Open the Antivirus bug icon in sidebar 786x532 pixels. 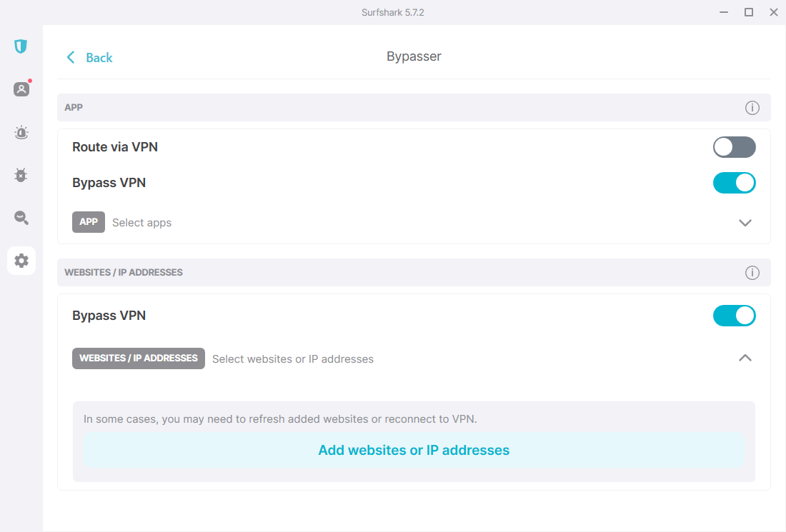21,175
